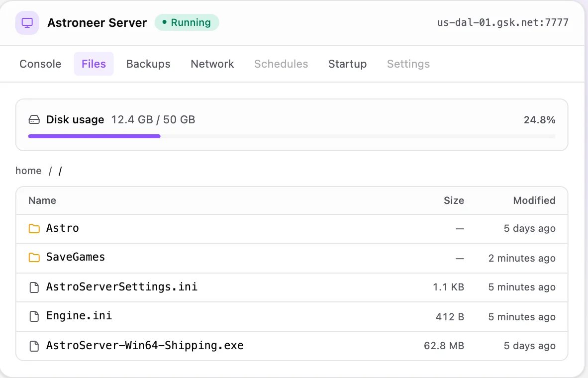Click the 12.4 GB / 50 GB text
Screen dimensions: 588x378
tap(153, 120)
